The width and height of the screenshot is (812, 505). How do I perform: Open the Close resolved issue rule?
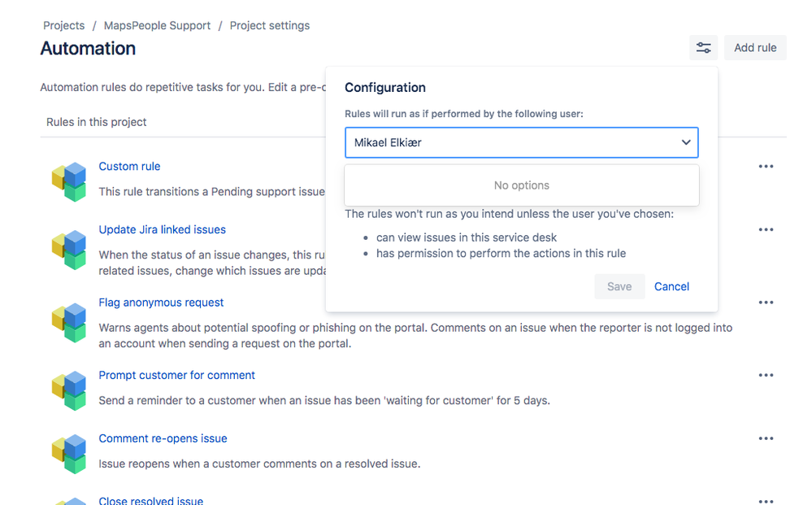click(x=150, y=500)
